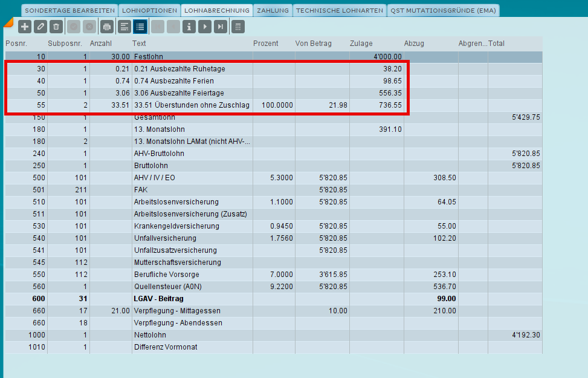This screenshot has width=588, height=378.
Task: Show record information with the i icon
Action: click(x=189, y=27)
